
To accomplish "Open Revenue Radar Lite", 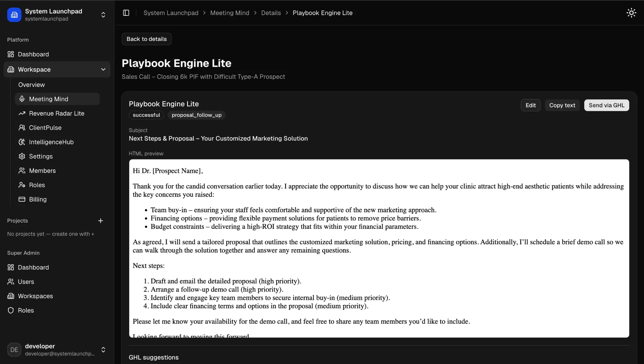I will tap(57, 113).
